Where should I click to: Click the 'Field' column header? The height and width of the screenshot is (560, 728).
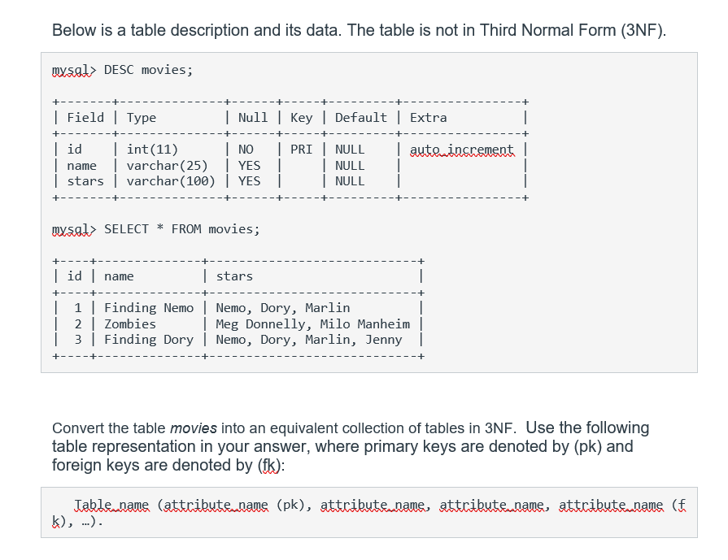[85, 118]
